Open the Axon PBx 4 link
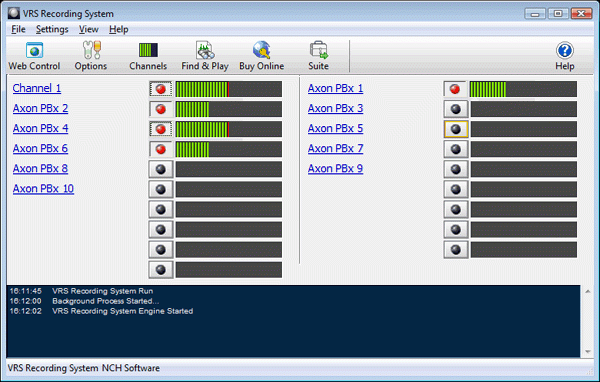Screen dimensions: 600x382 tap(41, 128)
